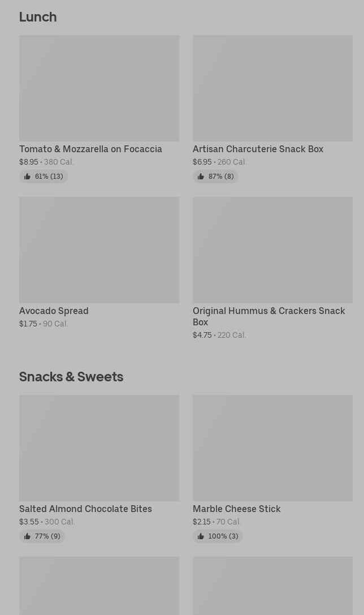The height and width of the screenshot is (615, 364).
Task: Click the Avocado Spread item name
Action: [54, 311]
